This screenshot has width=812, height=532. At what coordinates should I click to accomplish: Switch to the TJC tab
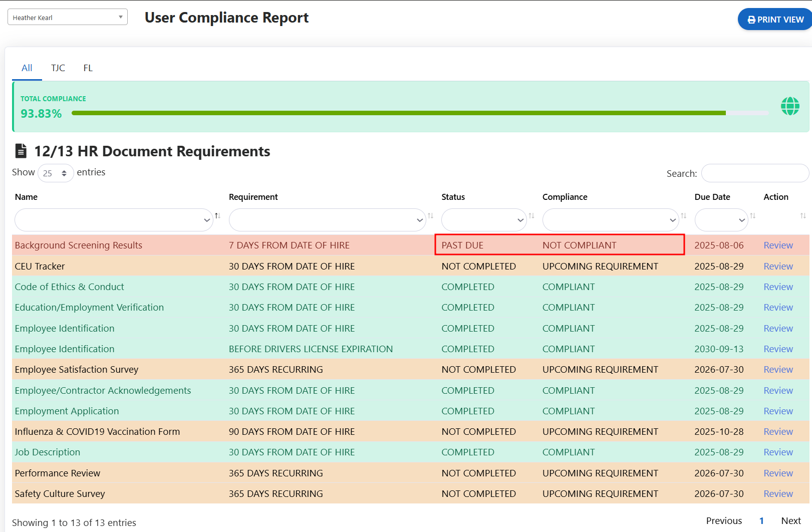tap(58, 68)
